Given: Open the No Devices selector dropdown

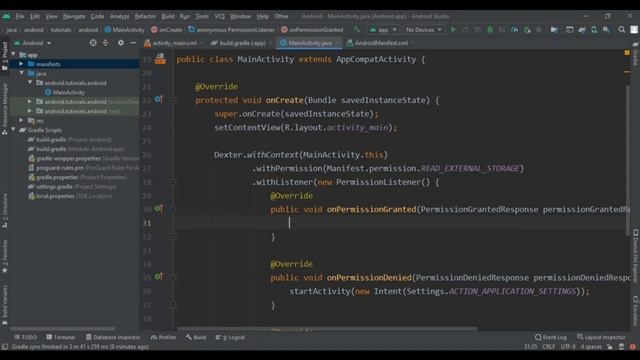Looking at the screenshot, I should pos(423,30).
